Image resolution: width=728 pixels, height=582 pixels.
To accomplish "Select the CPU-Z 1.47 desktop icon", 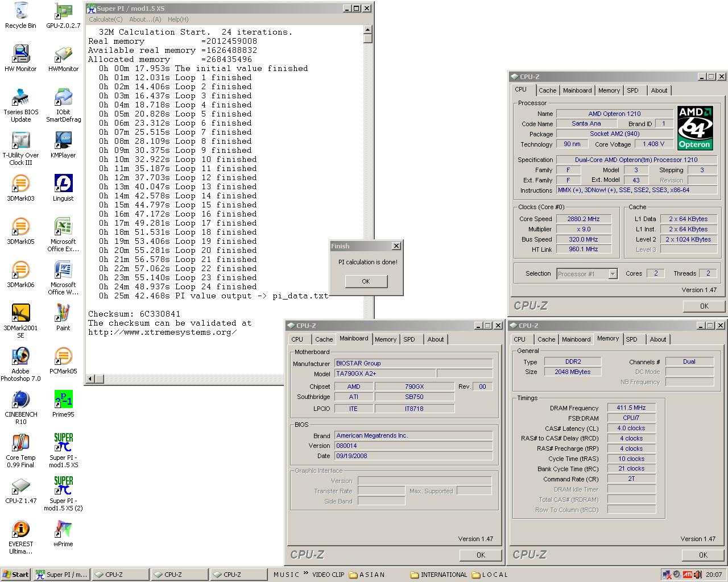I will 20,490.
